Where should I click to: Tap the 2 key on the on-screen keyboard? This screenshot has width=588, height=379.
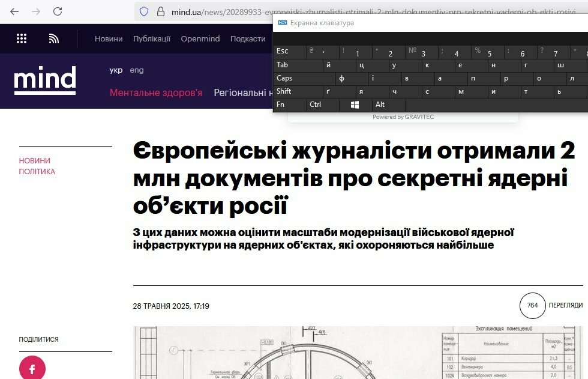pyautogui.click(x=388, y=52)
